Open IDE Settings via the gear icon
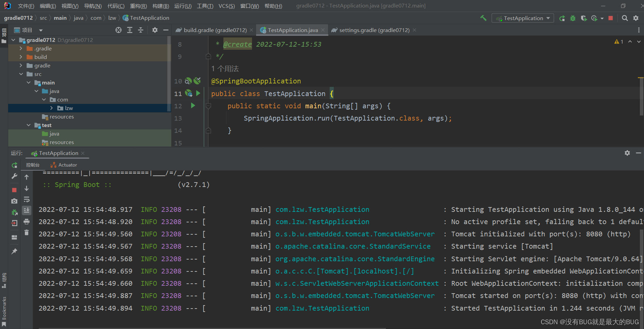 click(x=636, y=18)
